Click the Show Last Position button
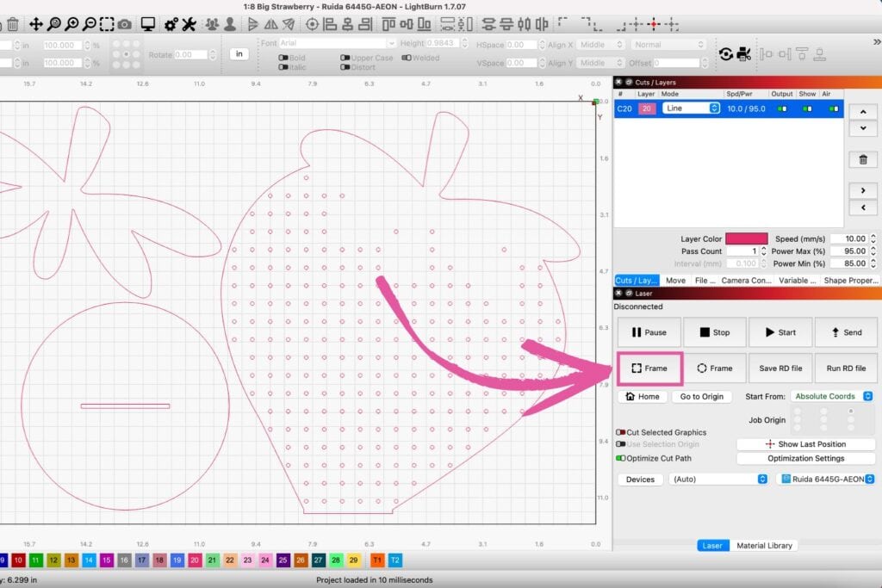This screenshot has height=588, width=882. coord(805,444)
